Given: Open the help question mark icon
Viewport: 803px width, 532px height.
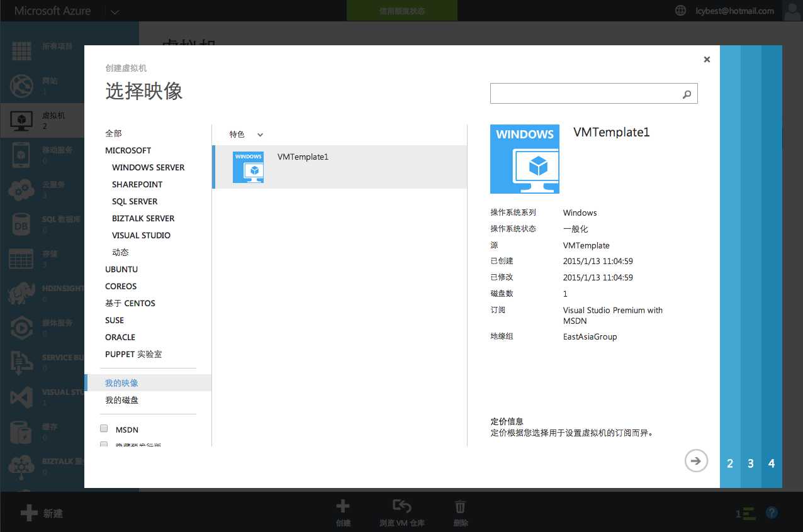Looking at the screenshot, I should pos(772,513).
